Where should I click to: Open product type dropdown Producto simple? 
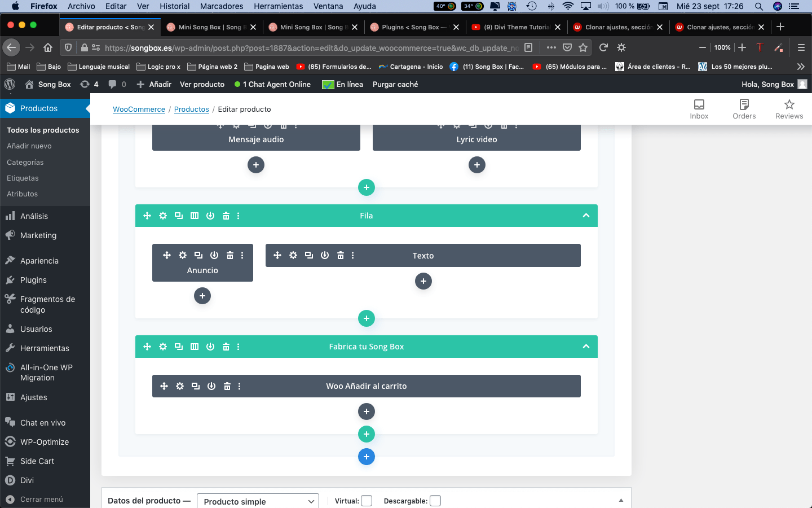pyautogui.click(x=258, y=501)
